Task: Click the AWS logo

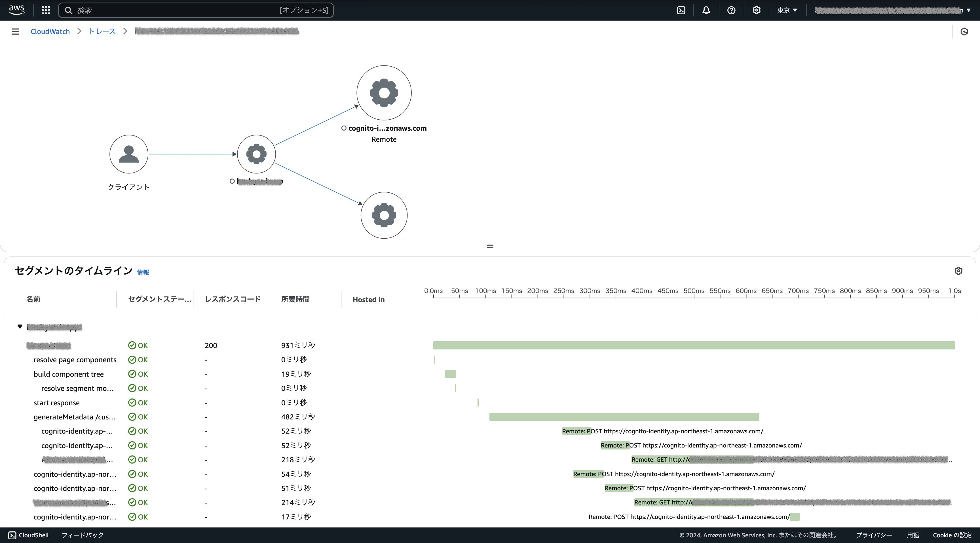Action: click(x=16, y=10)
